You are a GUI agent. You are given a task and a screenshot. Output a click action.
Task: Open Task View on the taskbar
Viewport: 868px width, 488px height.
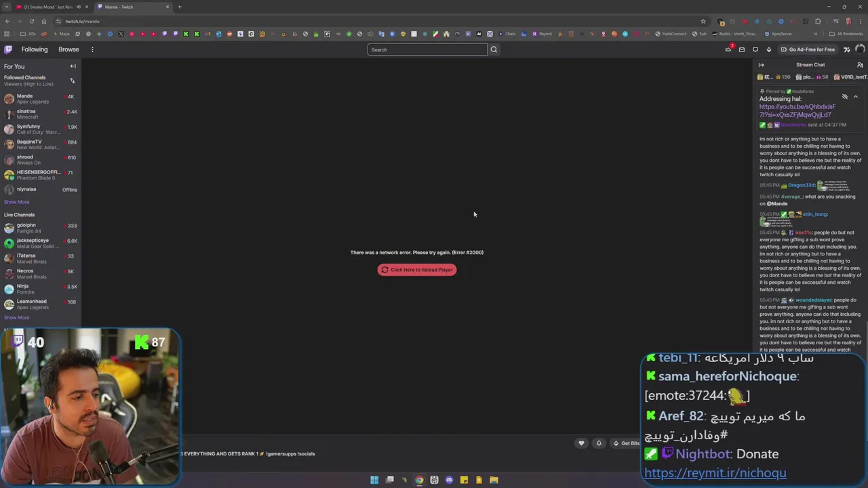[390, 480]
